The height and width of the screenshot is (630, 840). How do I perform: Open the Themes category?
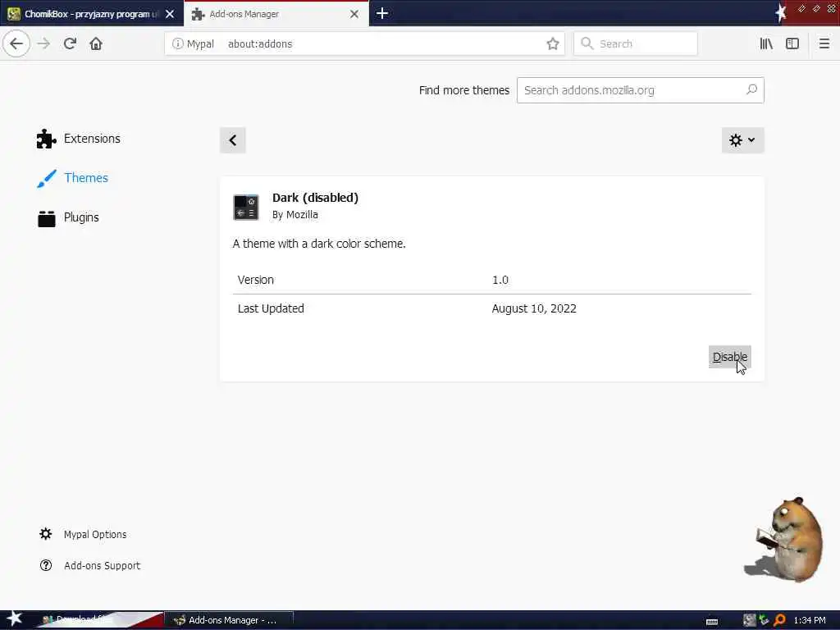[x=72, y=178]
